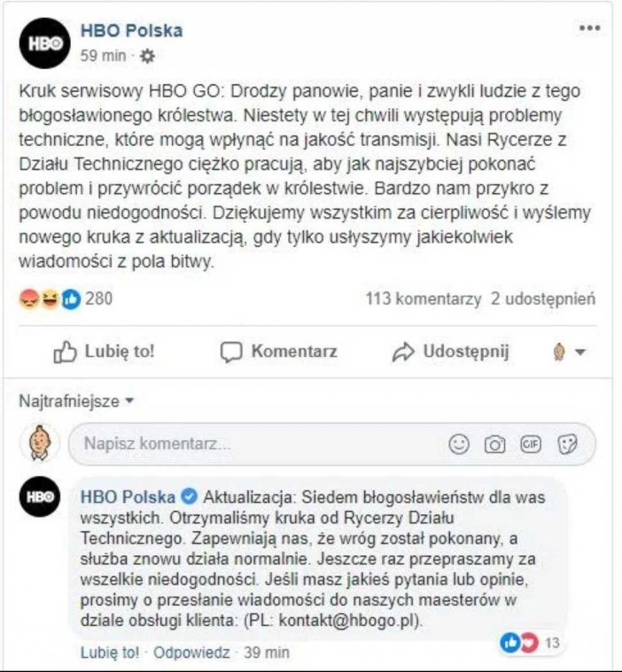Image resolution: width=622 pixels, height=672 pixels.
Task: Click the laughing reaction emoji
Action: (x=50, y=298)
